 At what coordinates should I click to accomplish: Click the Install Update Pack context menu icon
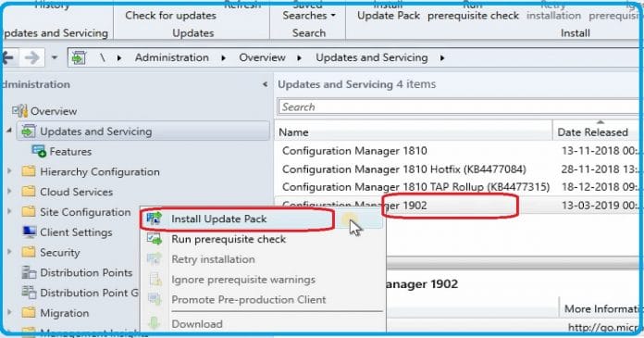coord(155,219)
